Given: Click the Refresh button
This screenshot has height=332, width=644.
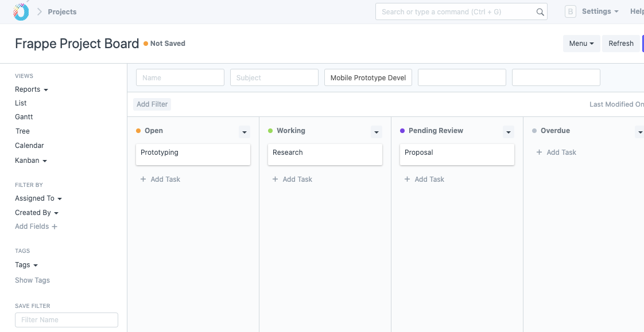Looking at the screenshot, I should 620,43.
